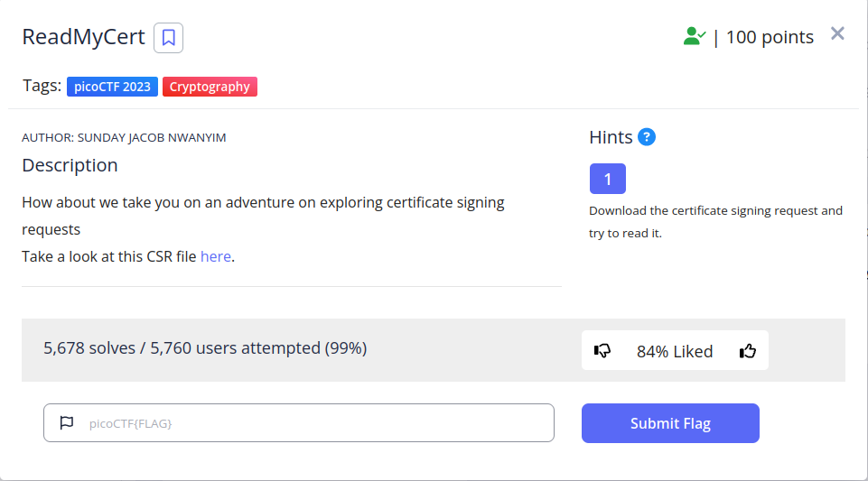The image size is (868, 481).
Task: Bookmark the ReadMyCert challenge
Action: click(168, 38)
